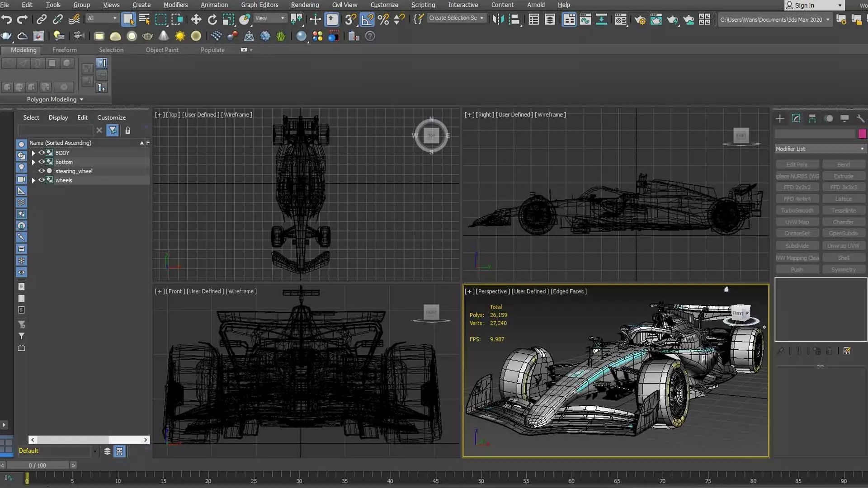Viewport: 868px width, 488px height.
Task: Click the Mirror tool icon
Action: [498, 19]
